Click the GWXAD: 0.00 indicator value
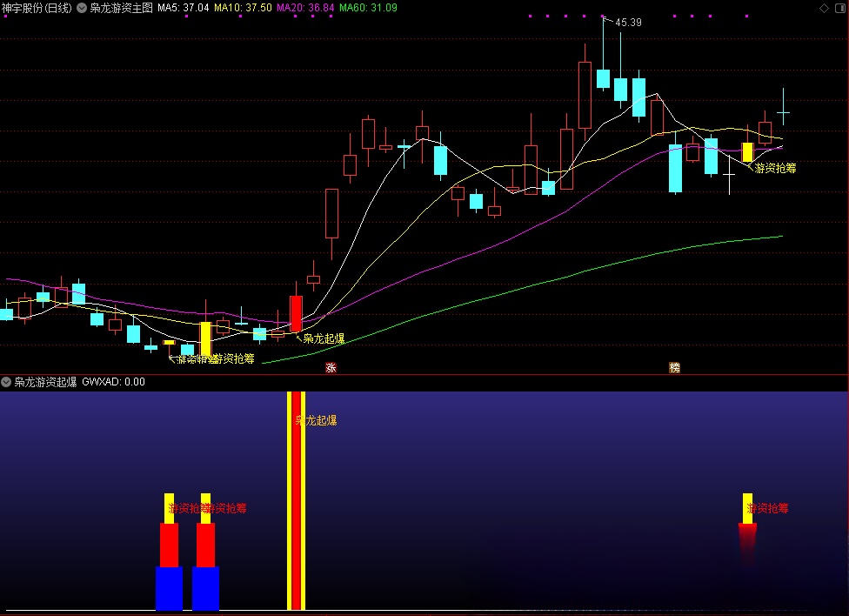The image size is (849, 616). point(114,382)
